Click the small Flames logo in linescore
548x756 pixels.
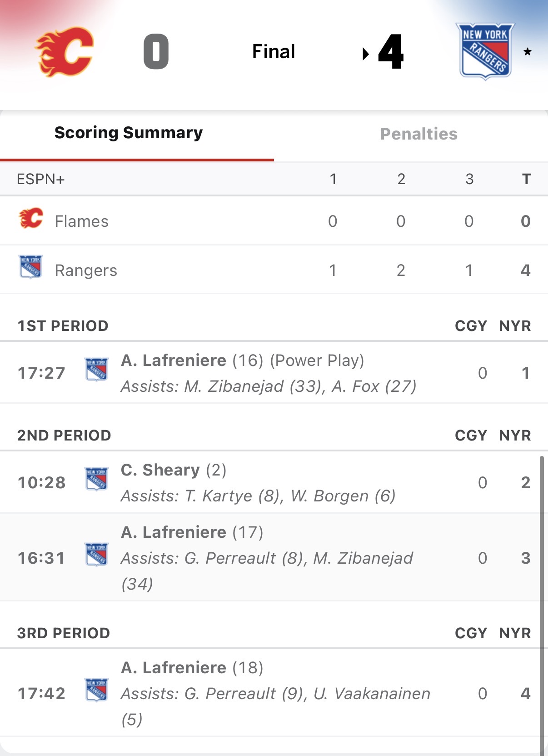pos(31,219)
